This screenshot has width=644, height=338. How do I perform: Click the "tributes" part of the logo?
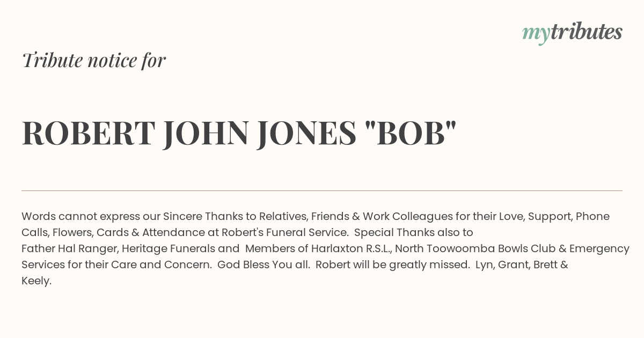(586, 32)
